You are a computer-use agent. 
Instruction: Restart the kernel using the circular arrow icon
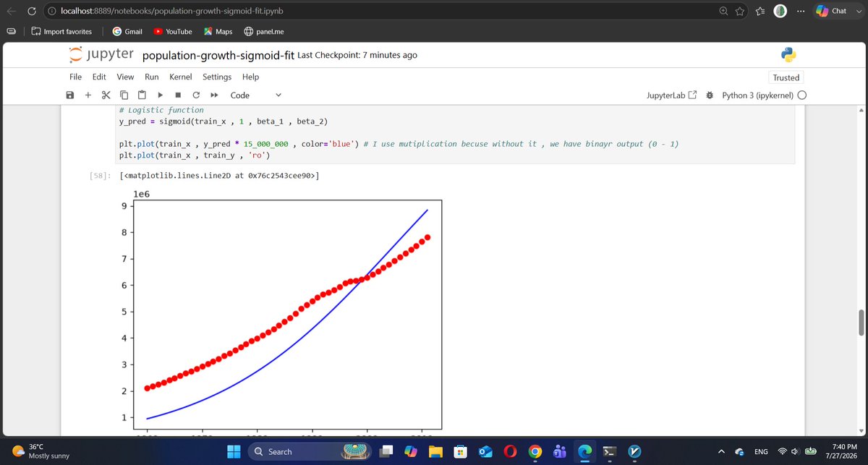click(196, 95)
